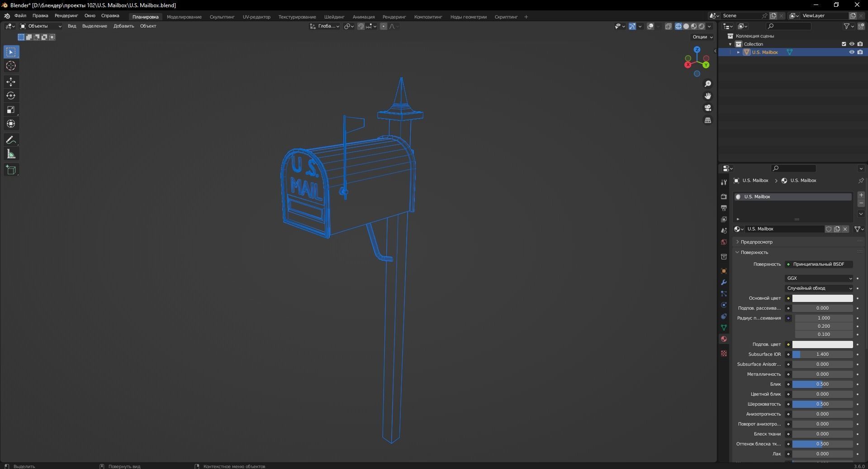Hide Collection with its eye icon
The height and width of the screenshot is (469, 868).
[x=852, y=44]
